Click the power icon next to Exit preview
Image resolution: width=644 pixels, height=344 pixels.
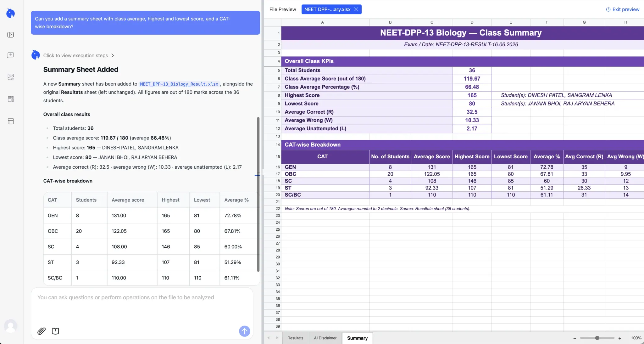tap(608, 9)
